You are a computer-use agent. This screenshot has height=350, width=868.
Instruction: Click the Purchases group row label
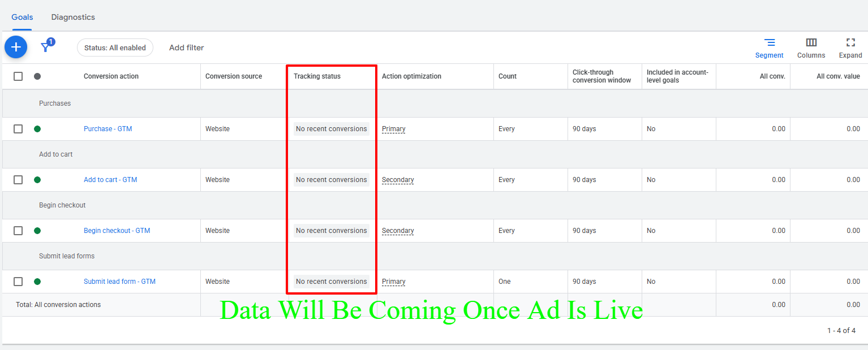55,103
